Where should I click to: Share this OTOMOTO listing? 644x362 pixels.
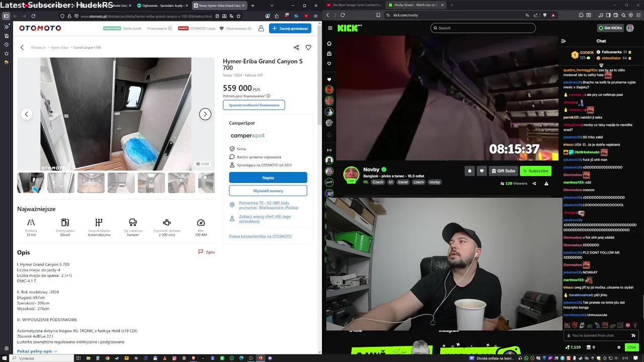click(296, 47)
